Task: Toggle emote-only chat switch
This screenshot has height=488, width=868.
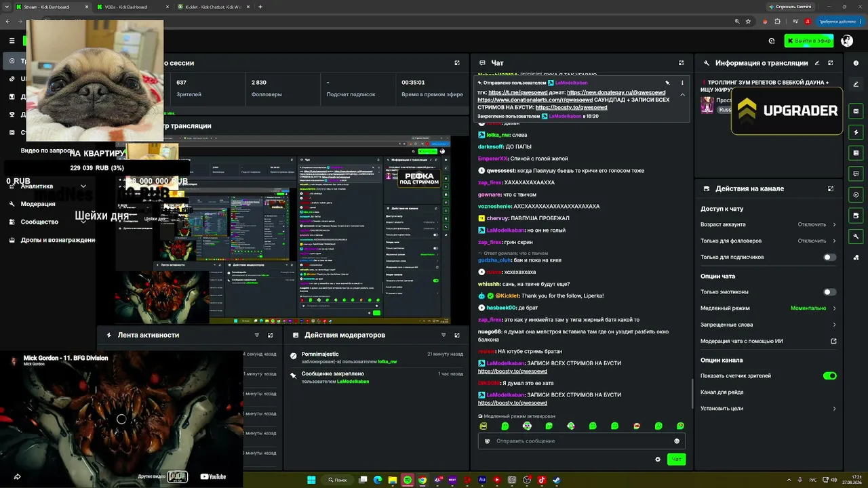Action: [x=829, y=292]
